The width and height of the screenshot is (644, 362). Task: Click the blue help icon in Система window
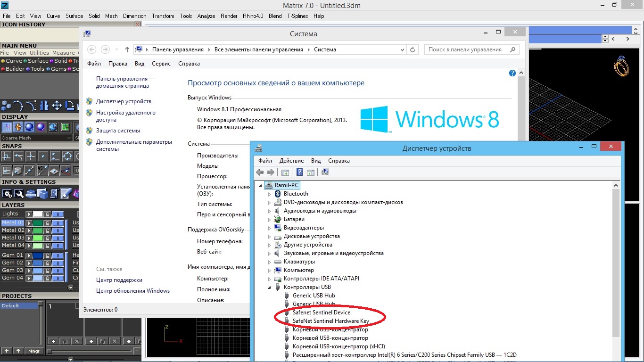pyautogui.click(x=512, y=73)
